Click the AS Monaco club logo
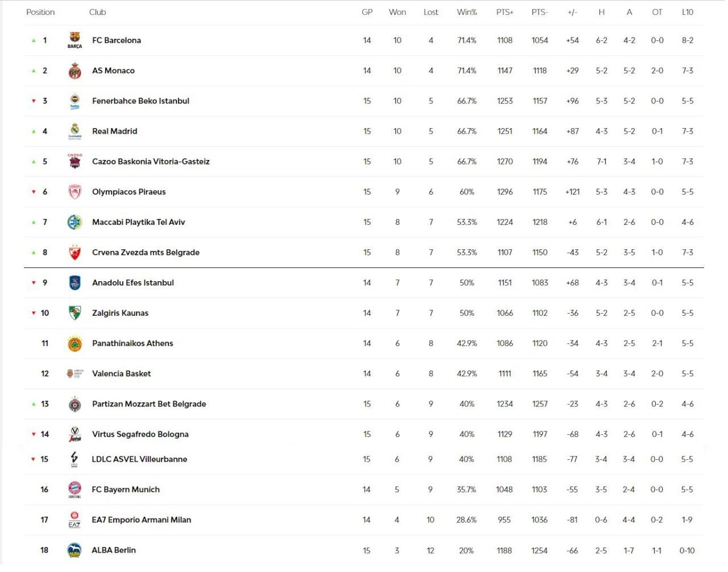728x572 pixels. coord(75,71)
